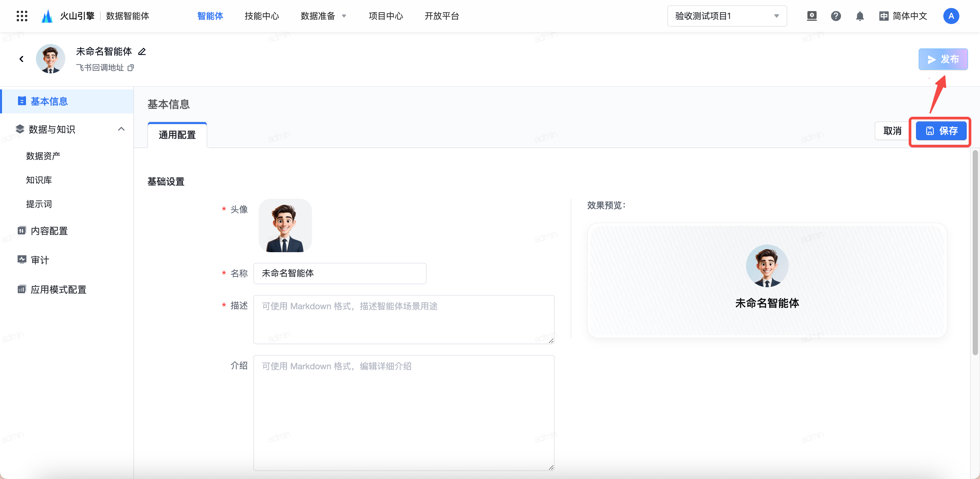Click the back arrow beside the avatar

tap(21, 59)
